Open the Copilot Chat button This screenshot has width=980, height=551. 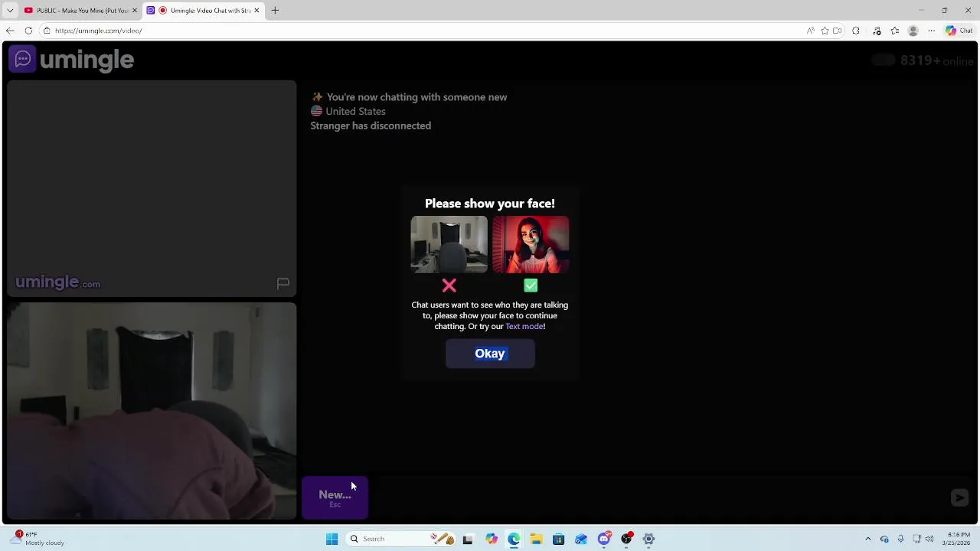tap(959, 31)
